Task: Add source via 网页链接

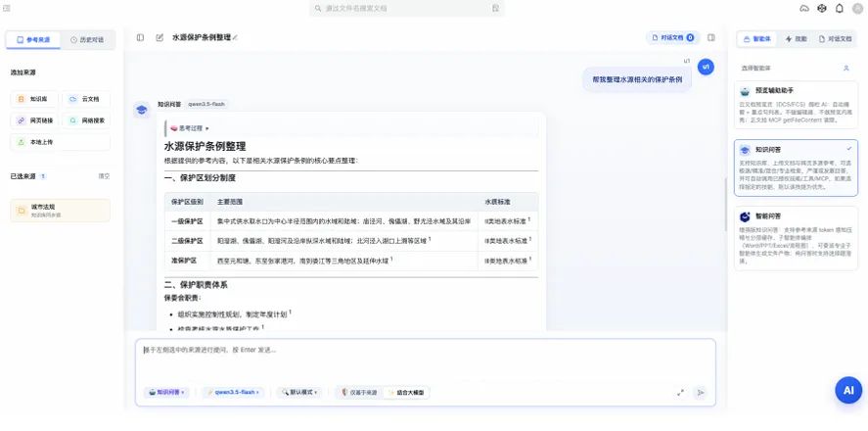Action: click(x=34, y=120)
